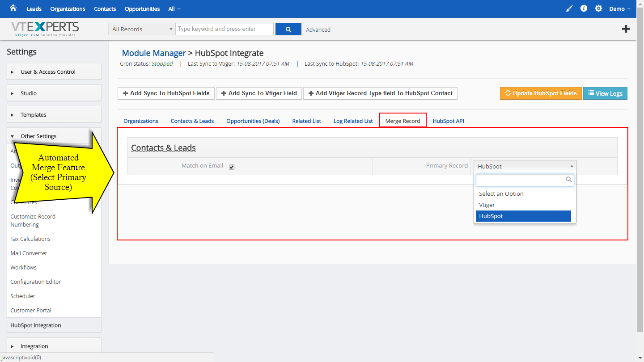Click the quick create plus icon
644x362 pixels.
(x=626, y=29)
